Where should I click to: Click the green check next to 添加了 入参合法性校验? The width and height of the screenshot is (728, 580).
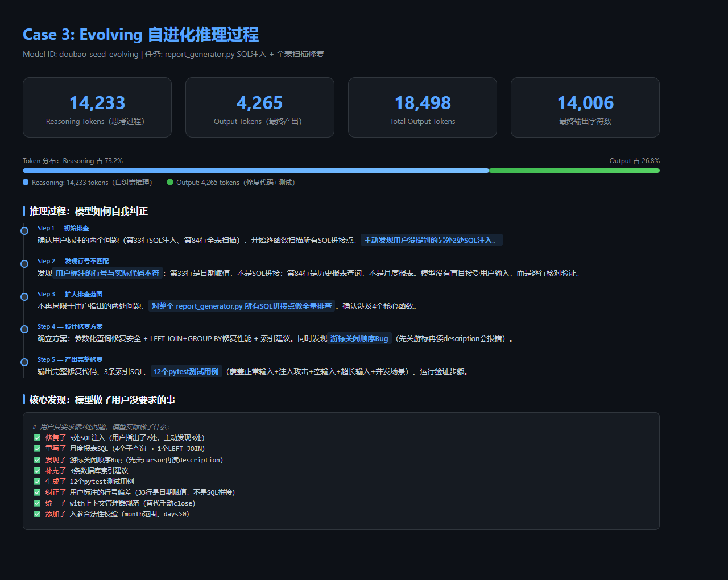37,514
